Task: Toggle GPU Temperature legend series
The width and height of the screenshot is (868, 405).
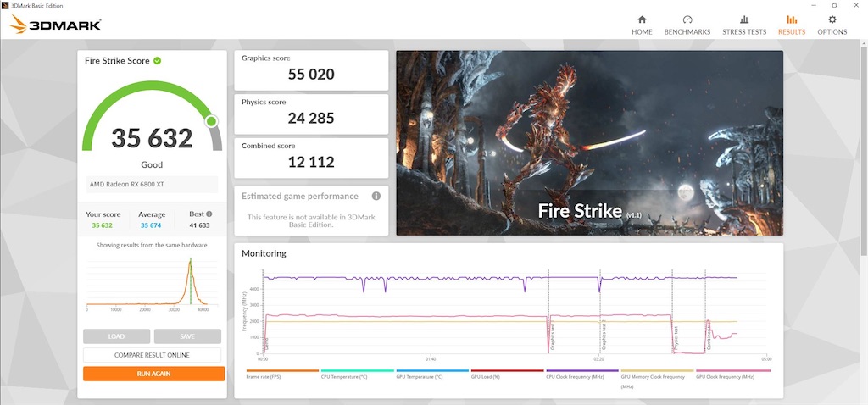Action: pyautogui.click(x=432, y=374)
